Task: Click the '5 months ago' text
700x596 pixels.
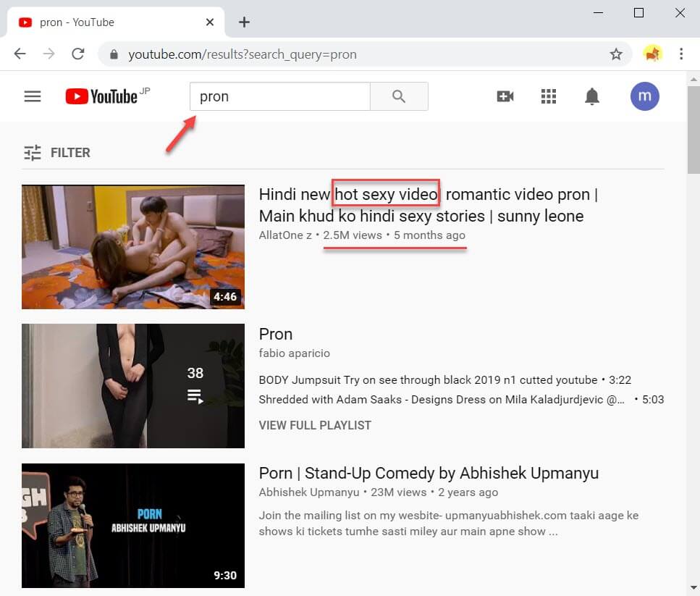Action: 429,235
